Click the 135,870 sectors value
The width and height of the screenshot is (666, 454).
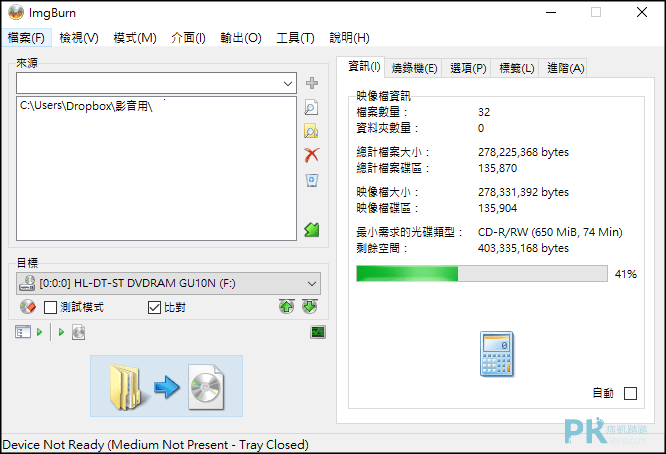click(497, 168)
